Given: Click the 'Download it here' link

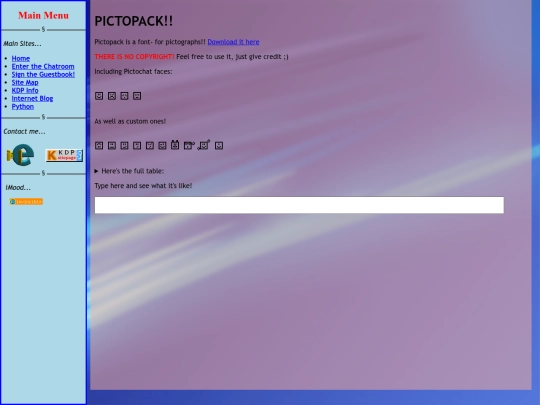Looking at the screenshot, I should pos(233,42).
